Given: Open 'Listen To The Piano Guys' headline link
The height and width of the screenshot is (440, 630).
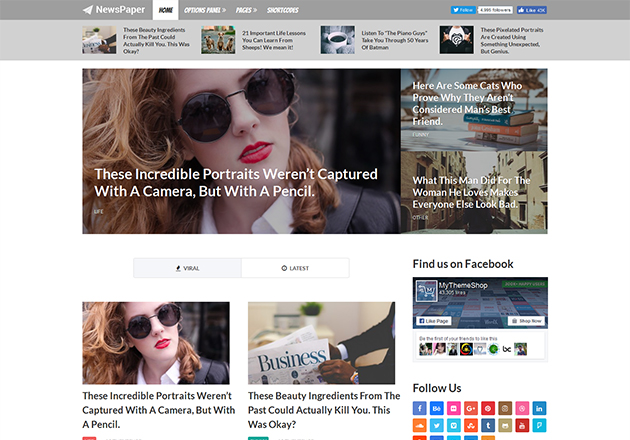Looking at the screenshot, I should tap(395, 40).
